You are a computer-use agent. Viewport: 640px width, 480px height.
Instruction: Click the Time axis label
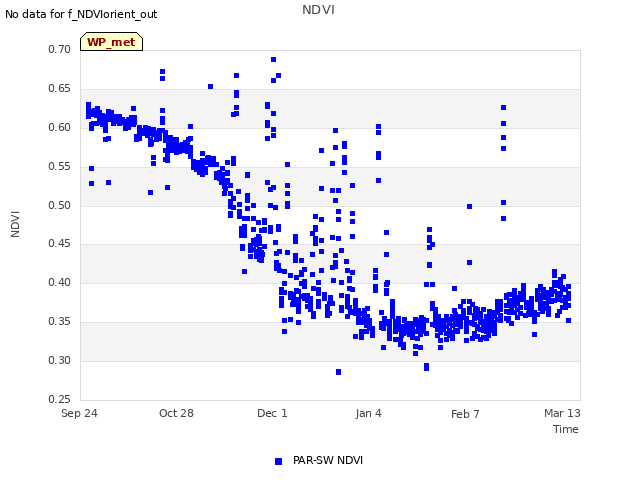tap(565, 429)
